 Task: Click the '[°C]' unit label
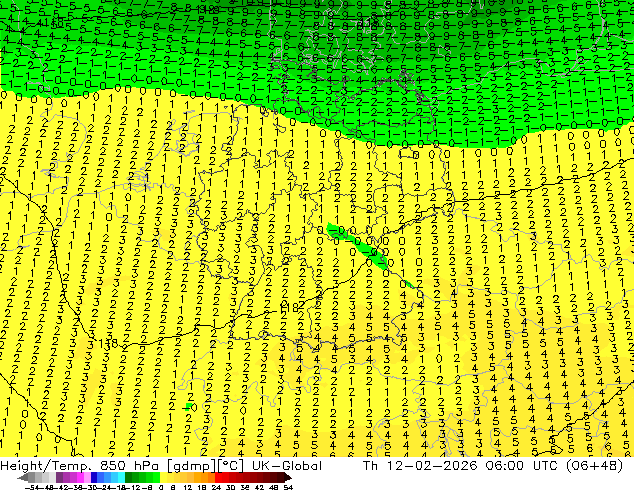tap(231, 466)
